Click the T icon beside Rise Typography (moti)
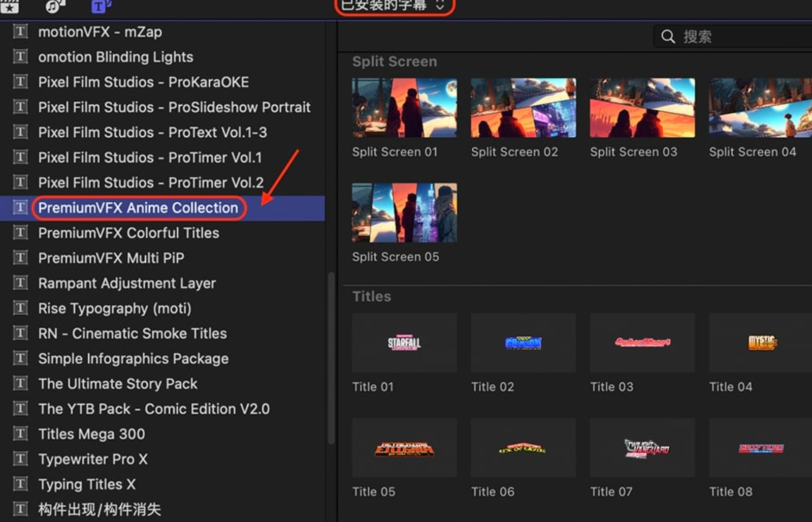 pyautogui.click(x=20, y=308)
